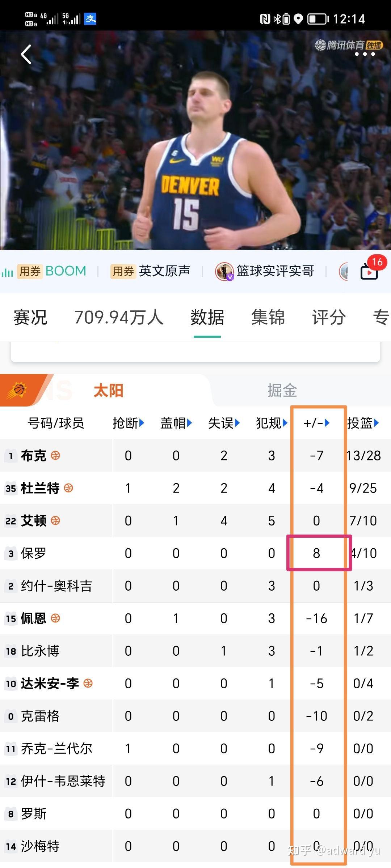391x868 pixels.
Task: Open player 杜兰特 row
Action: click(195, 488)
